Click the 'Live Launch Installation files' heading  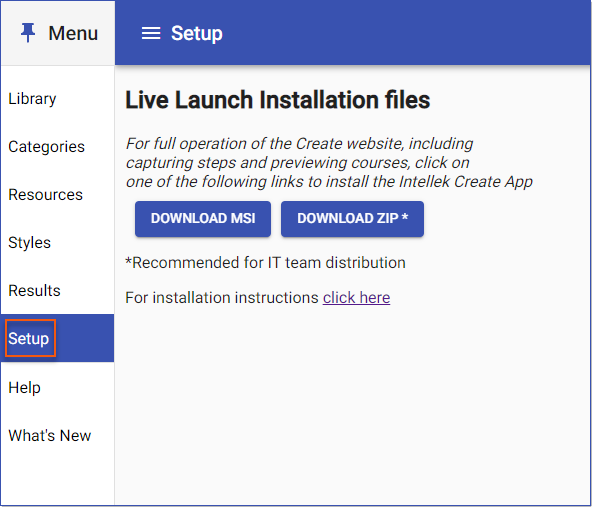click(x=278, y=100)
